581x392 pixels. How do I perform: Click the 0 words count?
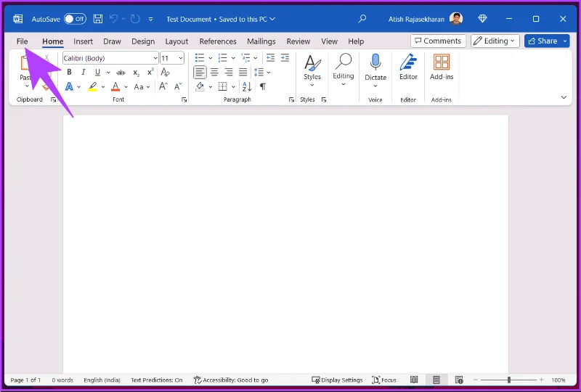click(x=62, y=380)
